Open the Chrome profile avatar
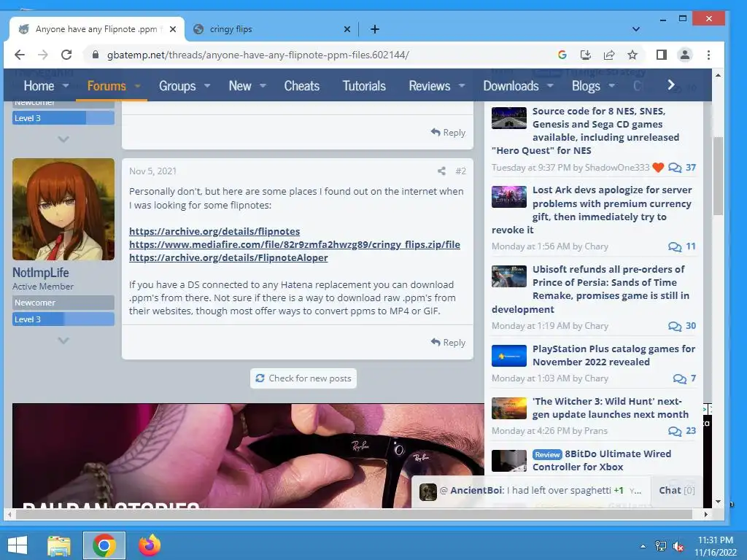The width and height of the screenshot is (747, 560). click(684, 55)
